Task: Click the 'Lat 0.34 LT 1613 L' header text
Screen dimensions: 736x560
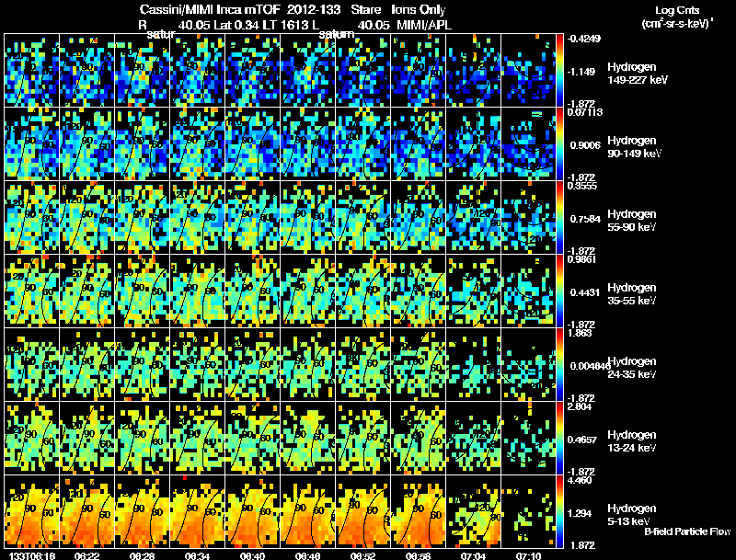Action: click(x=266, y=25)
